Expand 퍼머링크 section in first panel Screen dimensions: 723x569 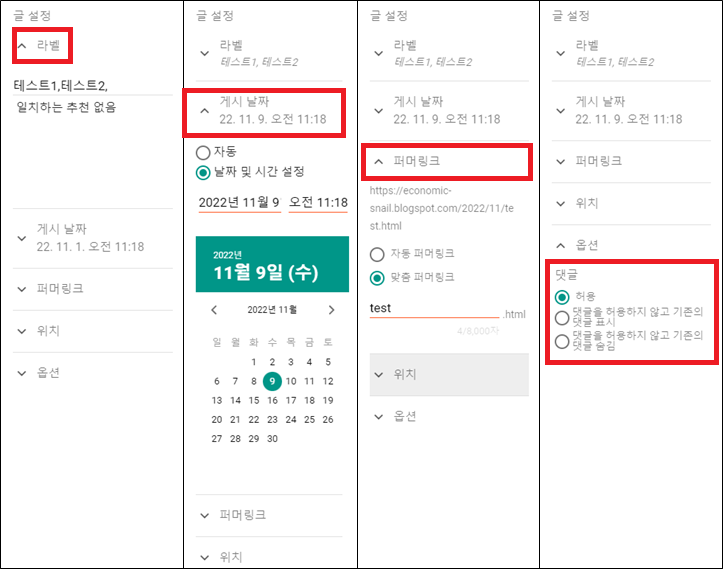pos(93,289)
